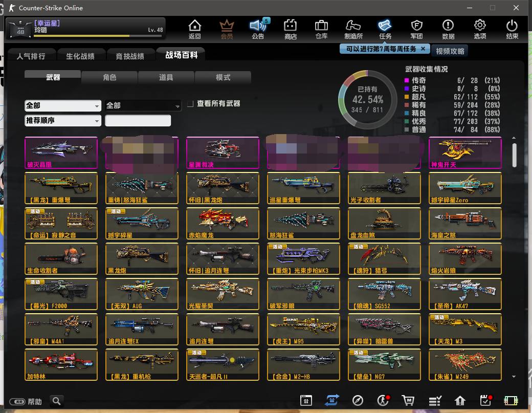Click the scrollbar up arrow
Viewport: 532px width, 413px height.
pyautogui.click(x=514, y=138)
